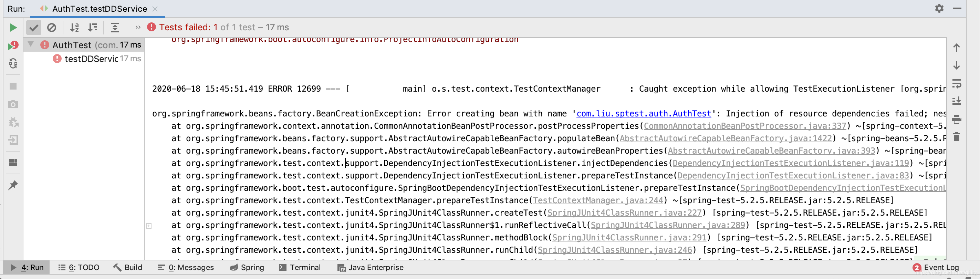
Task: Open the 0: Messages tool window
Action: 186,268
